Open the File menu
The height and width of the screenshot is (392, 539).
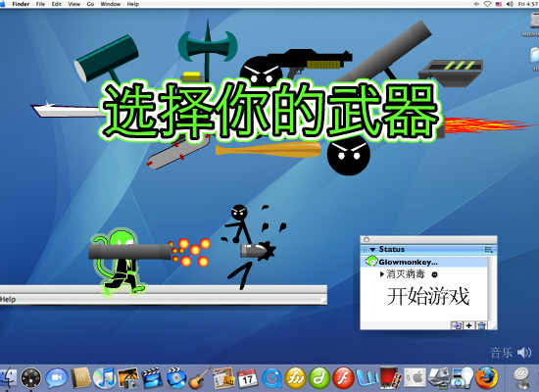(40, 4)
